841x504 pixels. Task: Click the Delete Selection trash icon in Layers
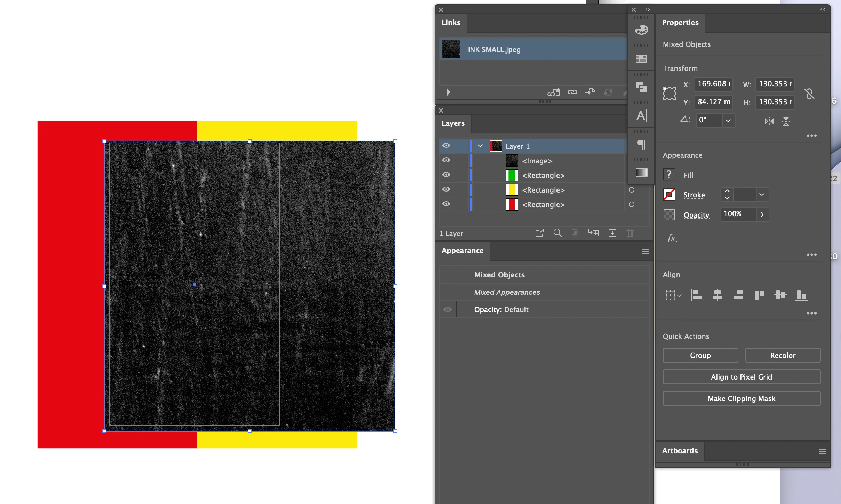pos(630,233)
